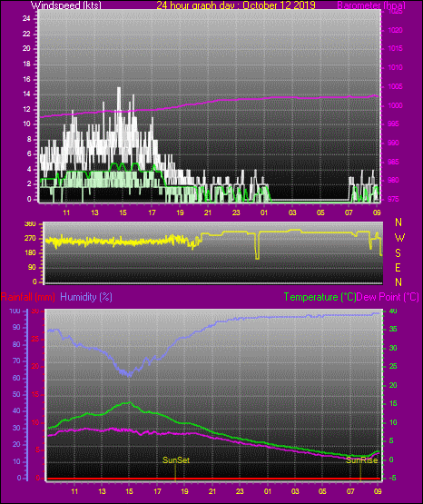
Task: Select the Temperature (°C) legend label
Action: pyautogui.click(x=320, y=297)
